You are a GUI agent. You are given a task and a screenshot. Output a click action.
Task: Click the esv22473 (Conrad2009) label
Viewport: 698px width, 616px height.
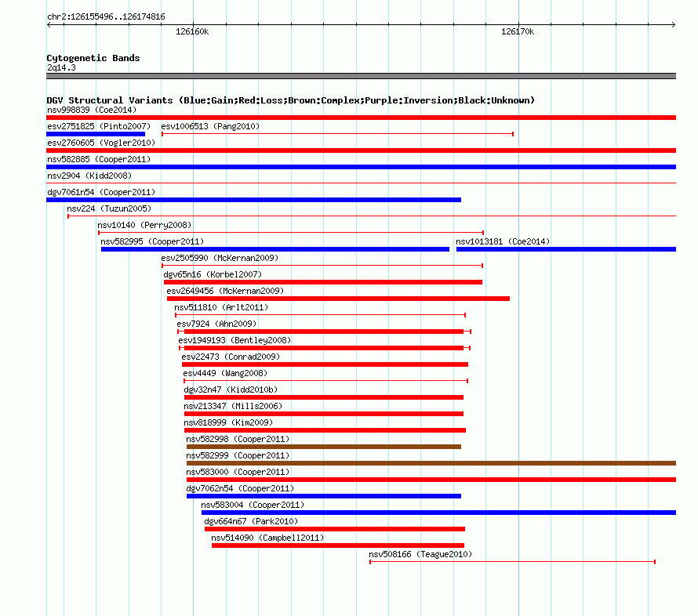point(231,357)
